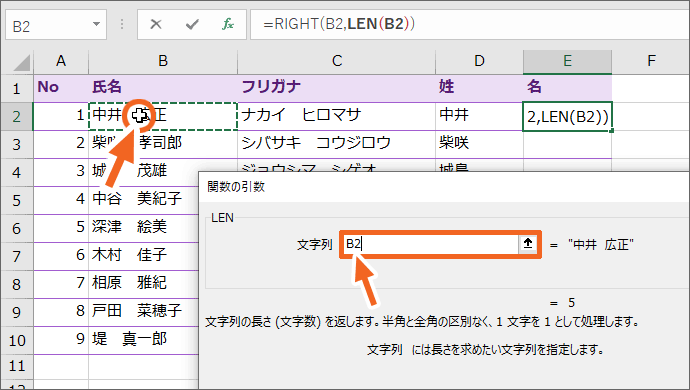
Task: Select column F header
Action: click(x=651, y=61)
